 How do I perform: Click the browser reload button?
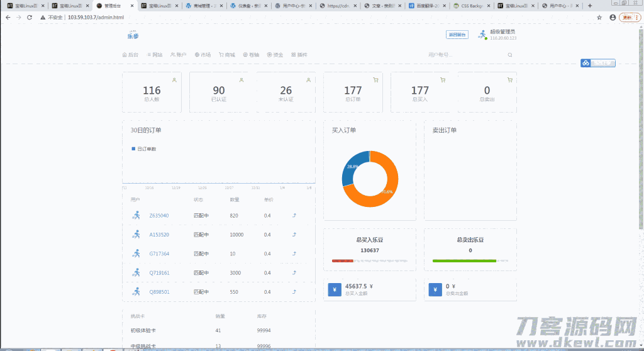(x=30, y=17)
